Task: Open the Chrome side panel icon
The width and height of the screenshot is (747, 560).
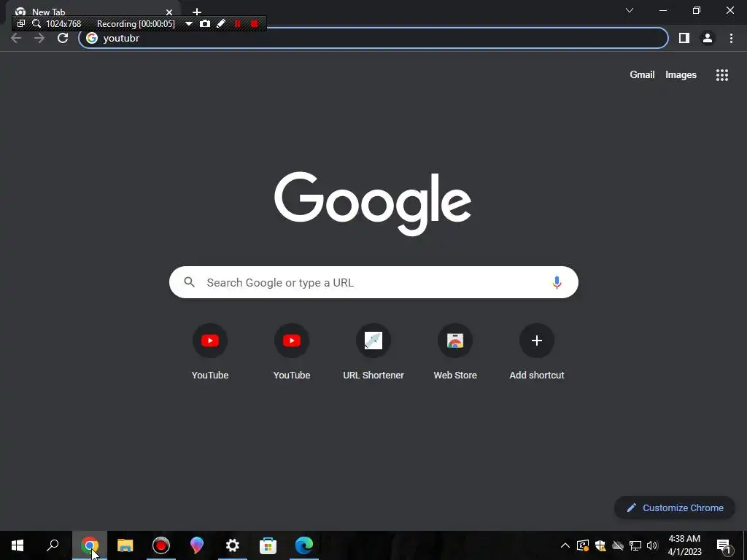Action: pos(684,38)
